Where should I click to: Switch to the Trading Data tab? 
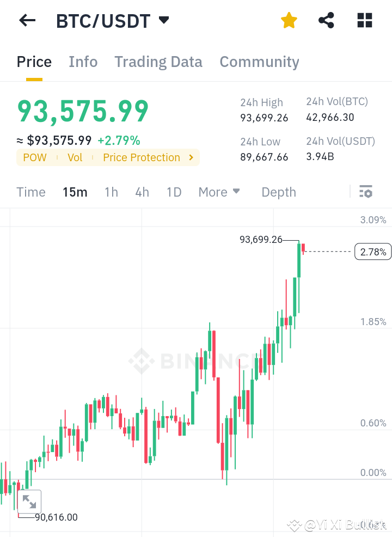pyautogui.click(x=158, y=62)
